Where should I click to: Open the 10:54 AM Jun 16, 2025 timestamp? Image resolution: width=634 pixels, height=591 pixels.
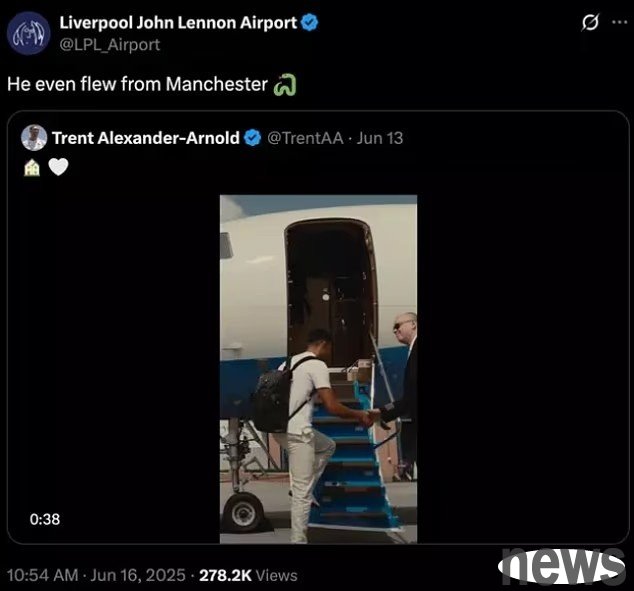point(96,575)
